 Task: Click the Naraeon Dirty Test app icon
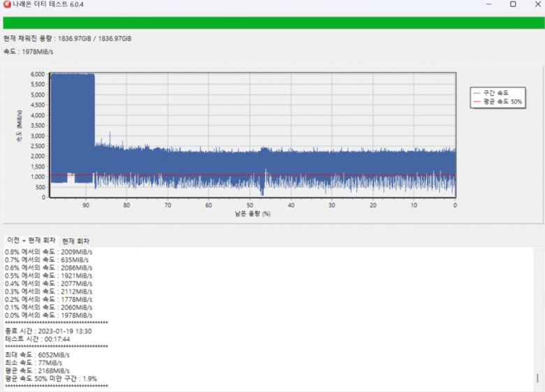pyautogui.click(x=7, y=4)
